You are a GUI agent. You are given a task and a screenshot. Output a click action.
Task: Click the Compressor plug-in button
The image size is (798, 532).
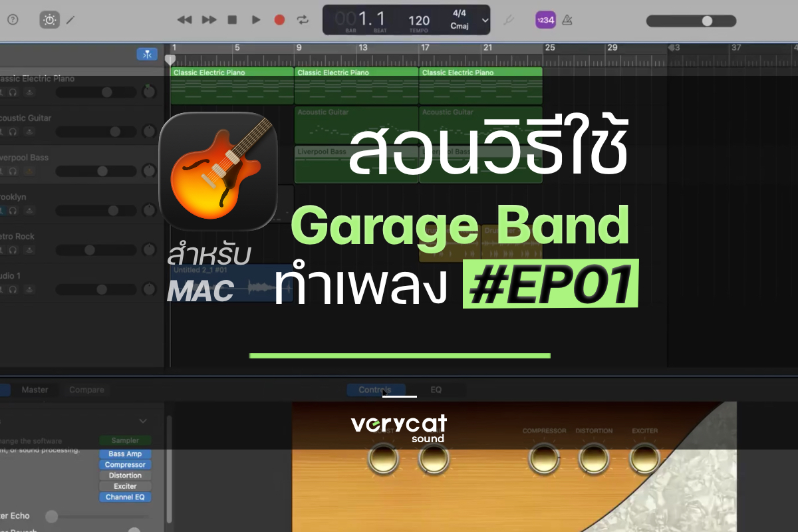tap(125, 465)
